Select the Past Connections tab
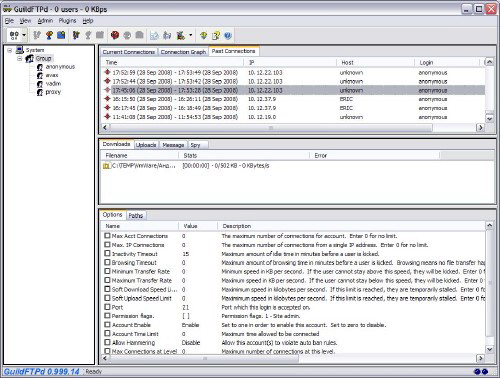Viewport: 500px width, 378px height. tap(233, 51)
